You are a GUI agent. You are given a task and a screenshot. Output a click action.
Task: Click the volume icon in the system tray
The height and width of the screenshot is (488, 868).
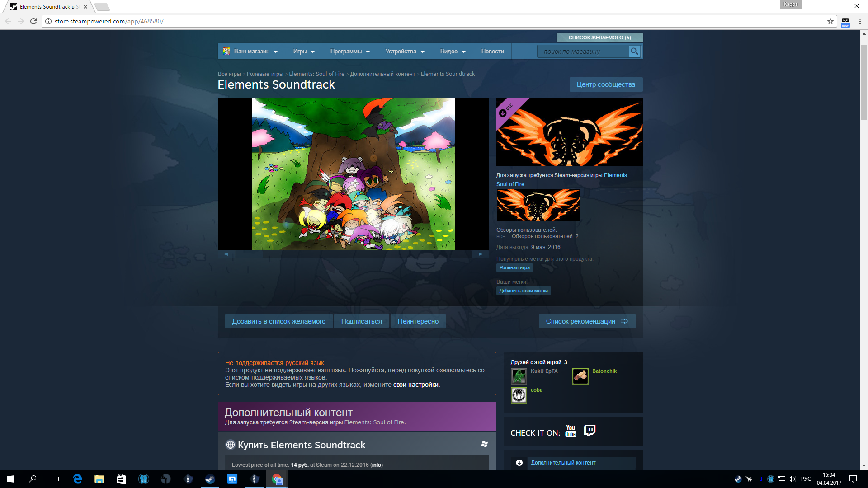point(792,479)
